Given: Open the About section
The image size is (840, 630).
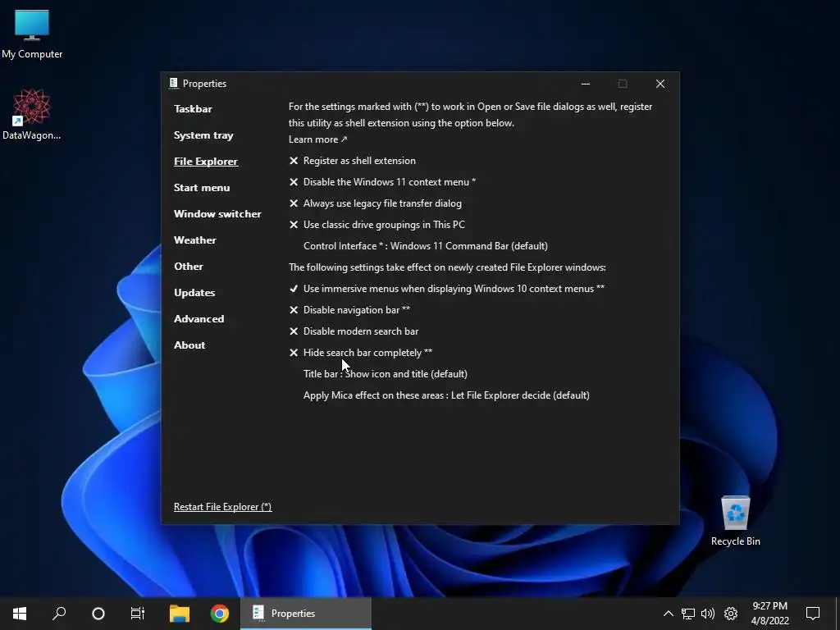Looking at the screenshot, I should [189, 345].
